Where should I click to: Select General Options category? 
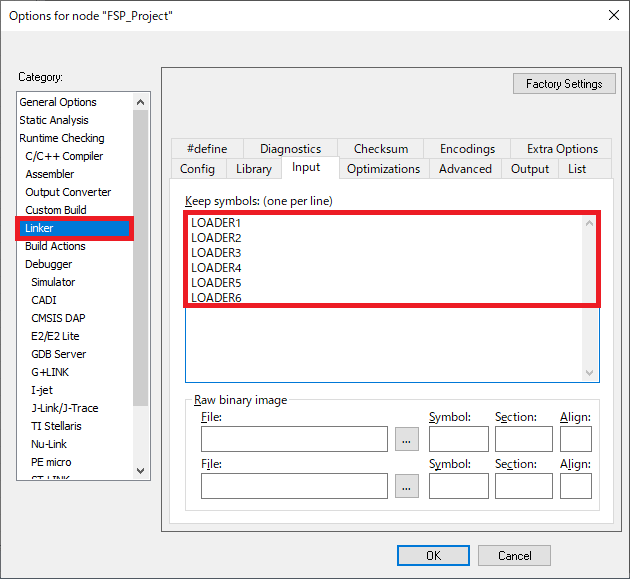click(x=58, y=102)
